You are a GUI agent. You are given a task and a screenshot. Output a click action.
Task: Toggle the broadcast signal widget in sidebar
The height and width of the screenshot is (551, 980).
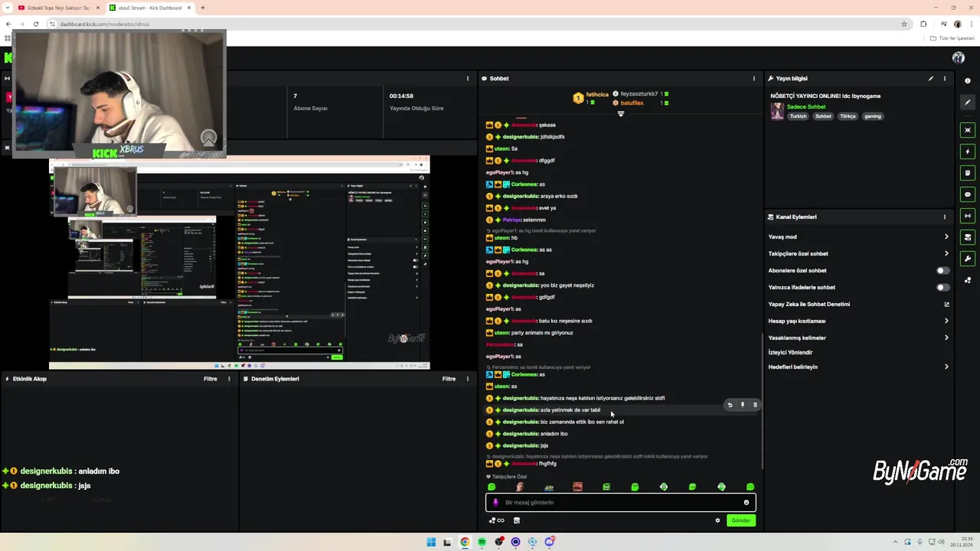tap(968, 216)
